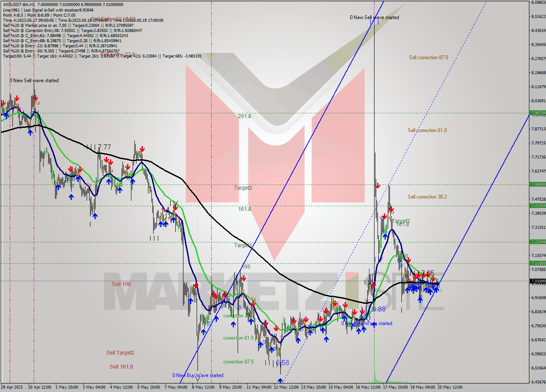Click the green 'Target1' label
546x392 pixels.
click(x=242, y=245)
